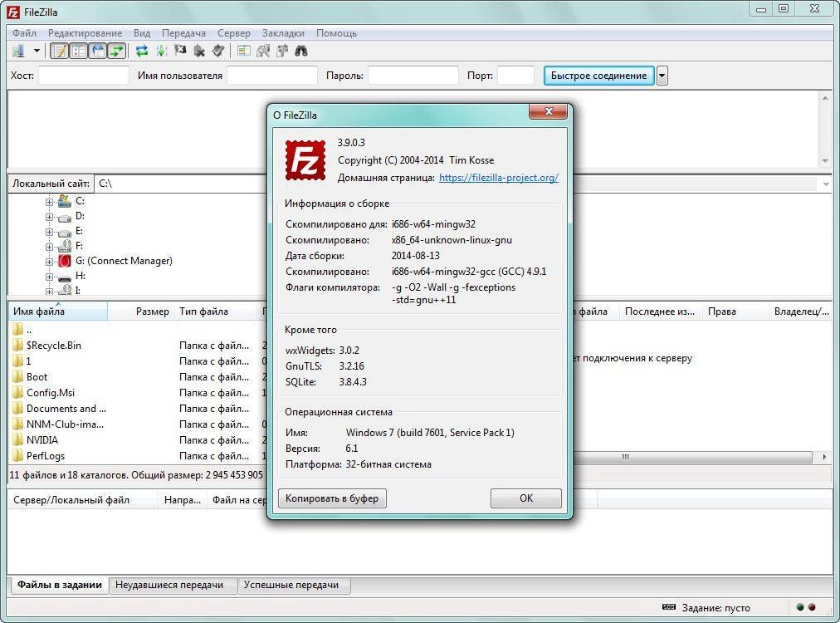Click the Порт input field
Image resolution: width=840 pixels, height=623 pixels.
coord(516,76)
